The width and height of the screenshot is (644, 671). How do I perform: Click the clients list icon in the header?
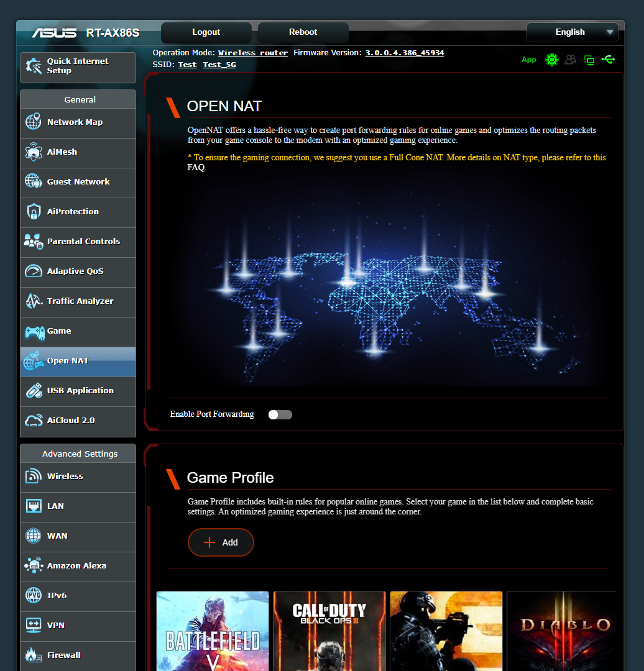click(570, 60)
